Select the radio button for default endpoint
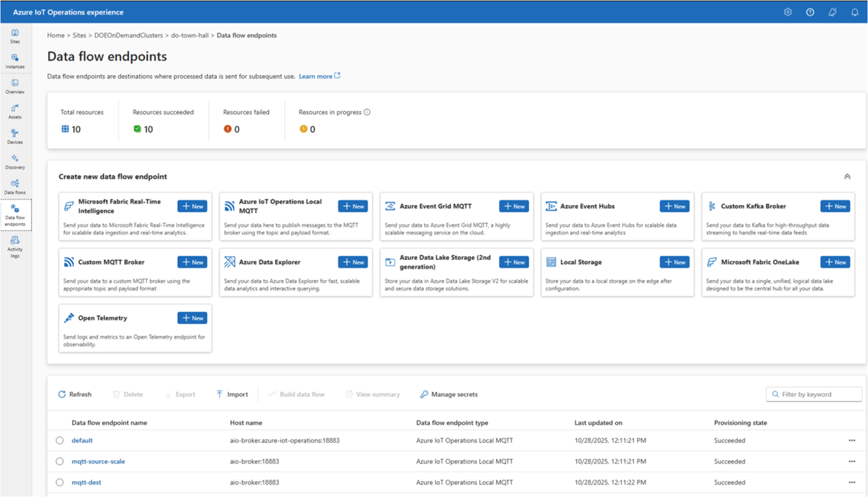Screen dimensions: 868x497 point(60,441)
